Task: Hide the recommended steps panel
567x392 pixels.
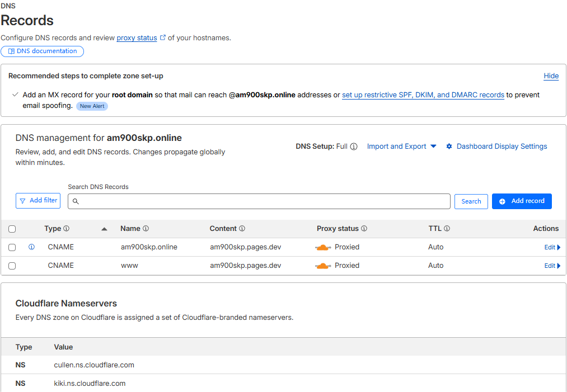Action: coord(551,76)
